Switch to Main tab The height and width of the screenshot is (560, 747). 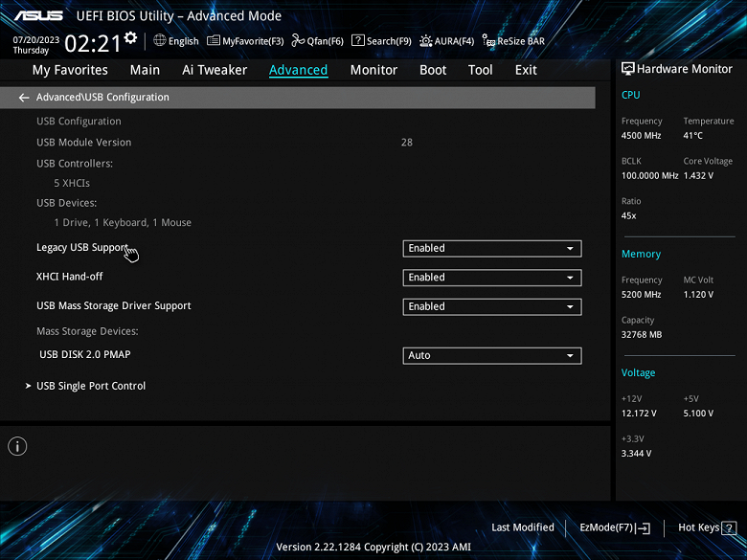click(145, 70)
